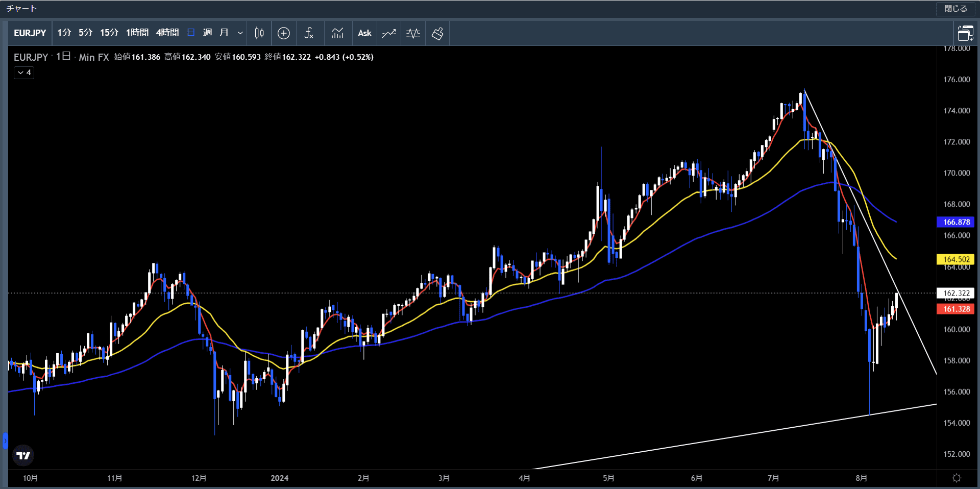Switch to the 1分 timeframe
Image resolution: width=980 pixels, height=489 pixels.
click(x=64, y=33)
